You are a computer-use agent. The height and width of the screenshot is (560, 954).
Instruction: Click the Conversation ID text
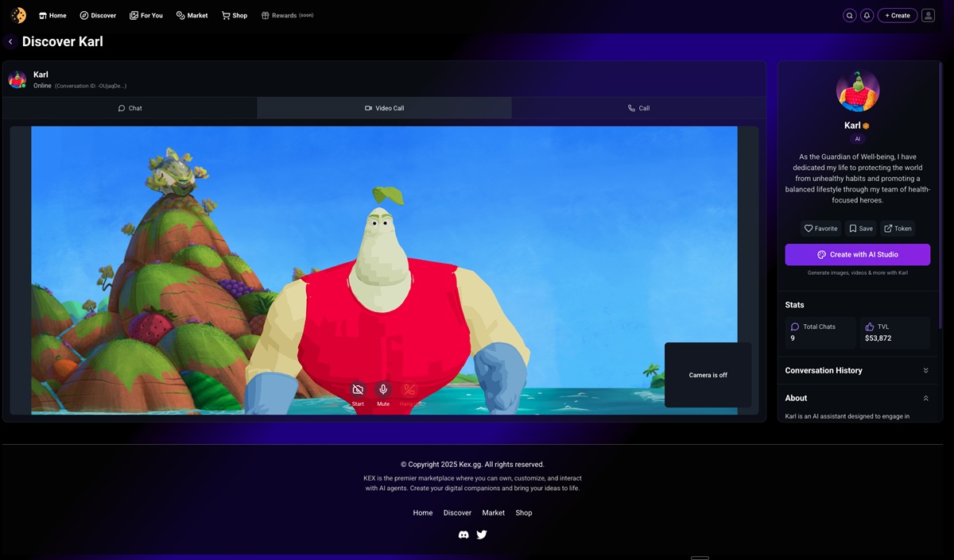click(91, 86)
